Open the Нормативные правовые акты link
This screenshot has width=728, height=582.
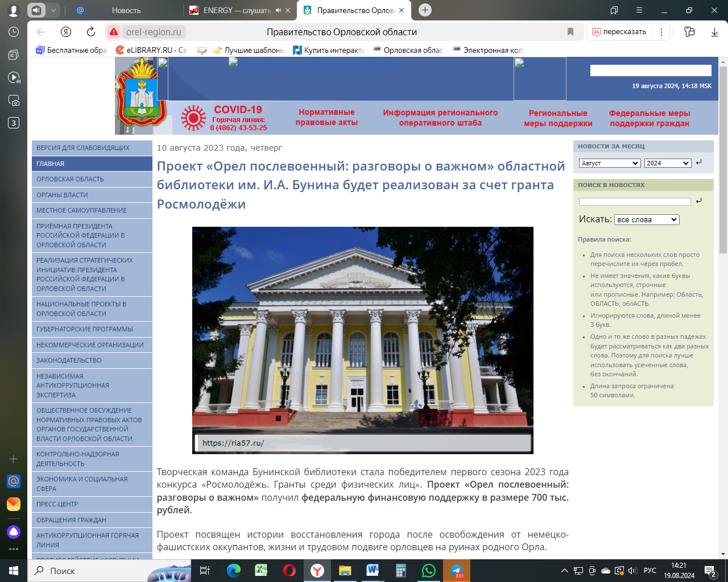pos(326,118)
